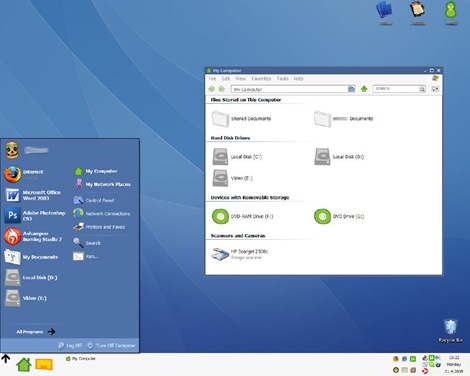This screenshot has height=376, width=470.
Task: Open the Help menu in My Computer
Action: point(298,79)
